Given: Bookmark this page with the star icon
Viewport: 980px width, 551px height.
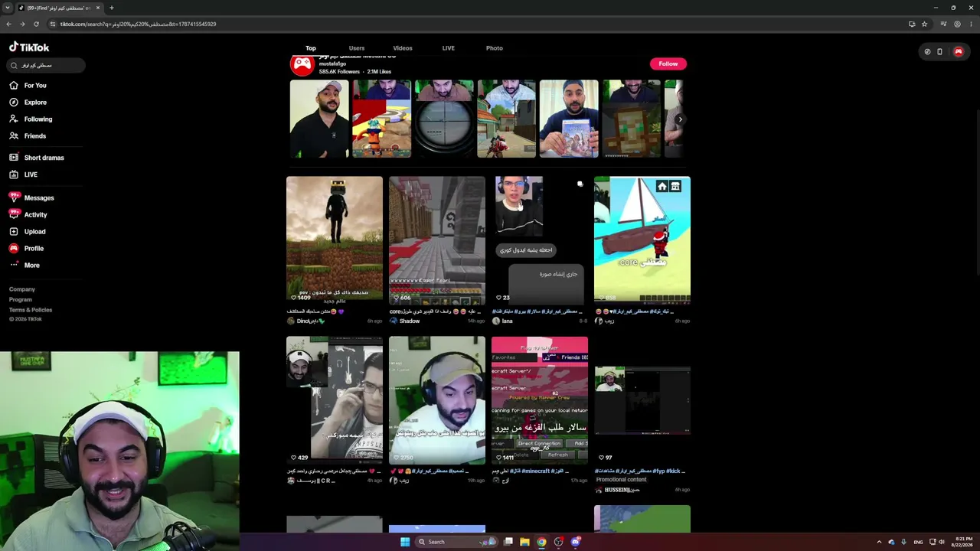Looking at the screenshot, I should pos(924,24).
